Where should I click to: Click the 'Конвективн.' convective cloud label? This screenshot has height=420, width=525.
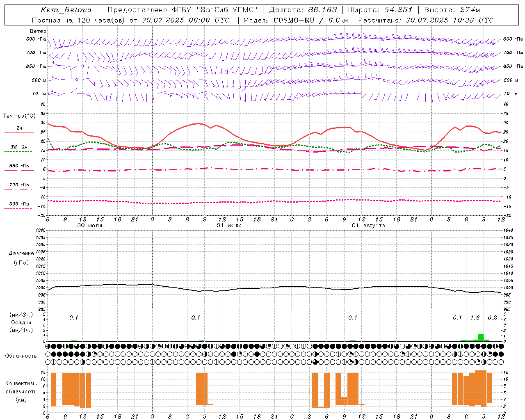pyautogui.click(x=21, y=383)
